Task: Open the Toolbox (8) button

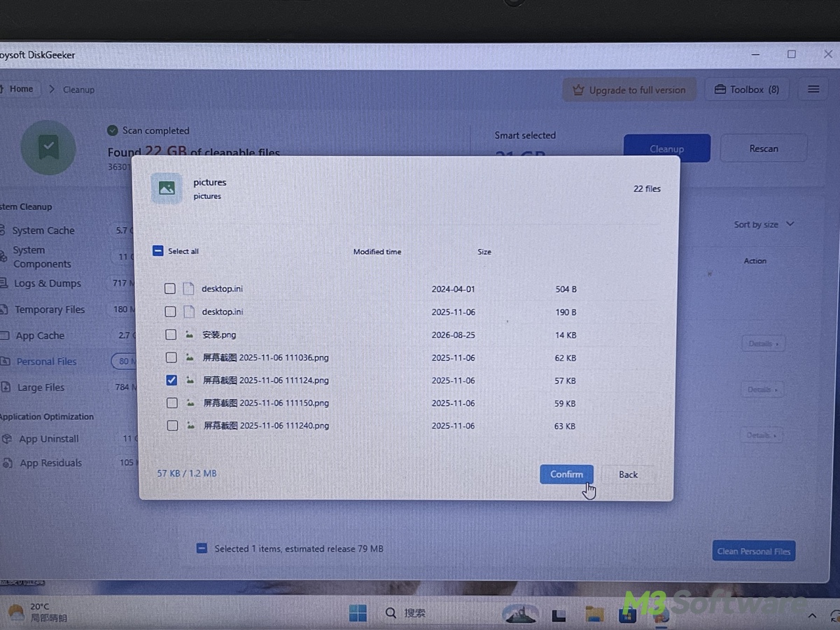Action: 746,90
